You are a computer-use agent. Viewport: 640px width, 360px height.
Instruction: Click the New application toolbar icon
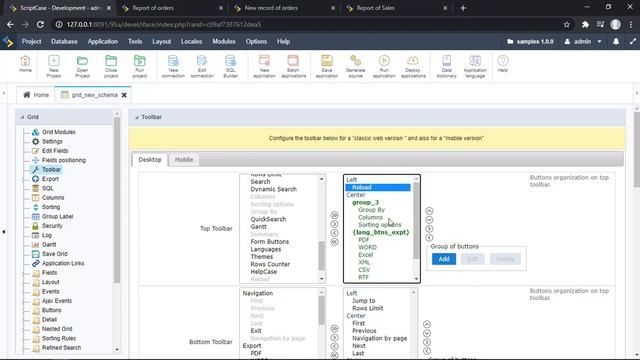pyautogui.click(x=264, y=67)
